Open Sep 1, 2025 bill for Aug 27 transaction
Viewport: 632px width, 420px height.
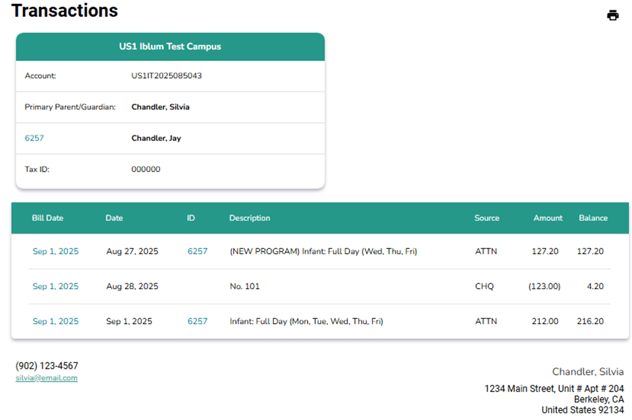tap(55, 252)
